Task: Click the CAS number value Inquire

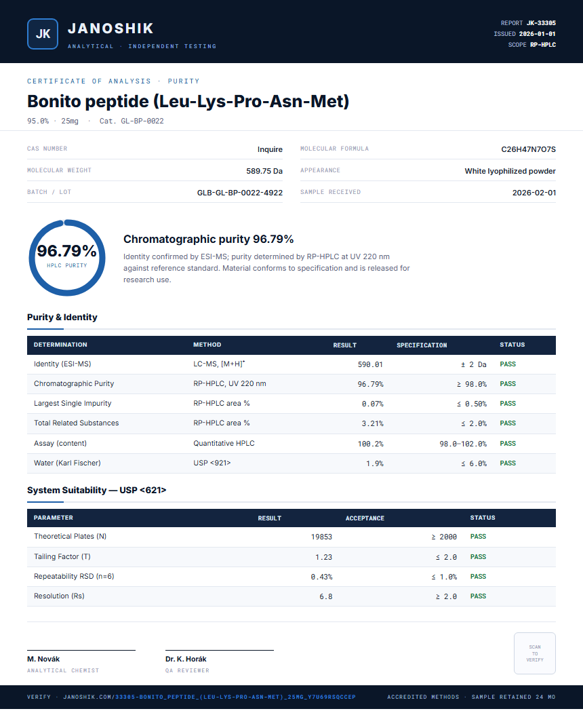Action: pos(270,149)
